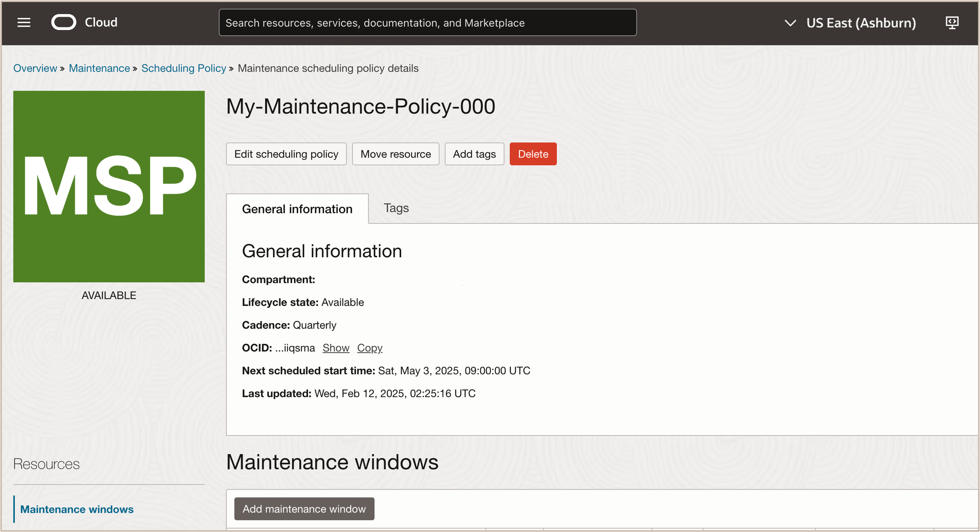Click Add maintenance window
This screenshot has height=532, width=980.
point(304,509)
